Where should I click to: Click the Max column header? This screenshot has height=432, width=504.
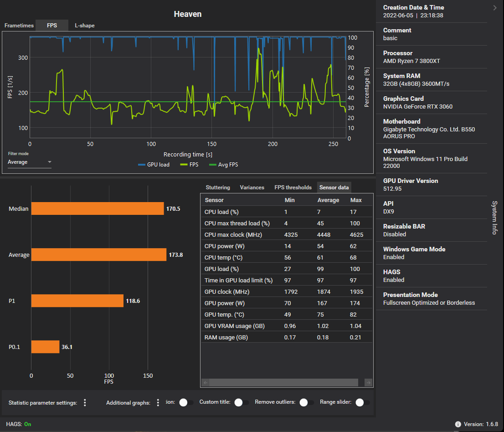[x=356, y=200]
